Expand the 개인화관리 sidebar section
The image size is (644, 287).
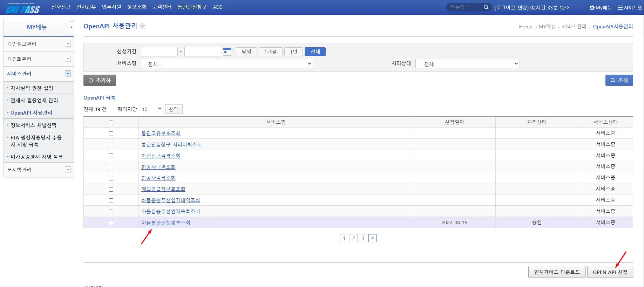point(68,59)
